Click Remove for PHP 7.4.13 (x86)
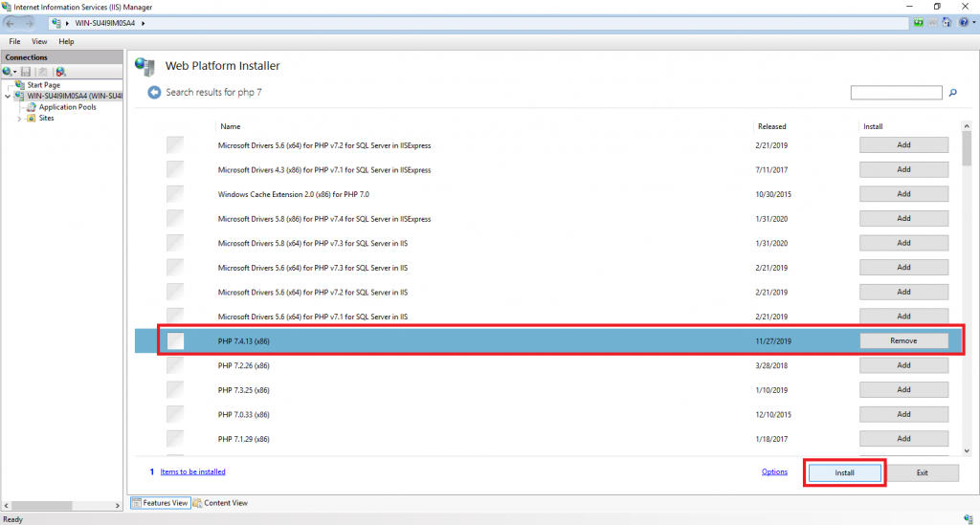Screen dimensions: 980x525 tap(903, 340)
